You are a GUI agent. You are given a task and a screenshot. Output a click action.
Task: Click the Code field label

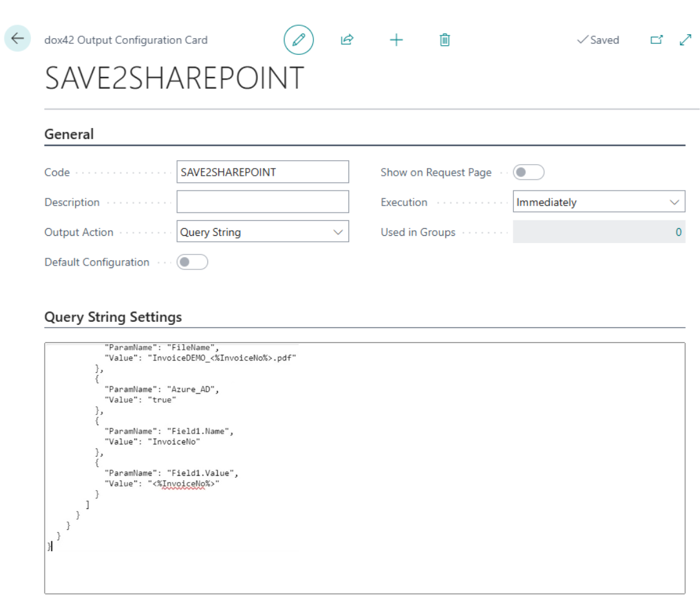click(57, 173)
